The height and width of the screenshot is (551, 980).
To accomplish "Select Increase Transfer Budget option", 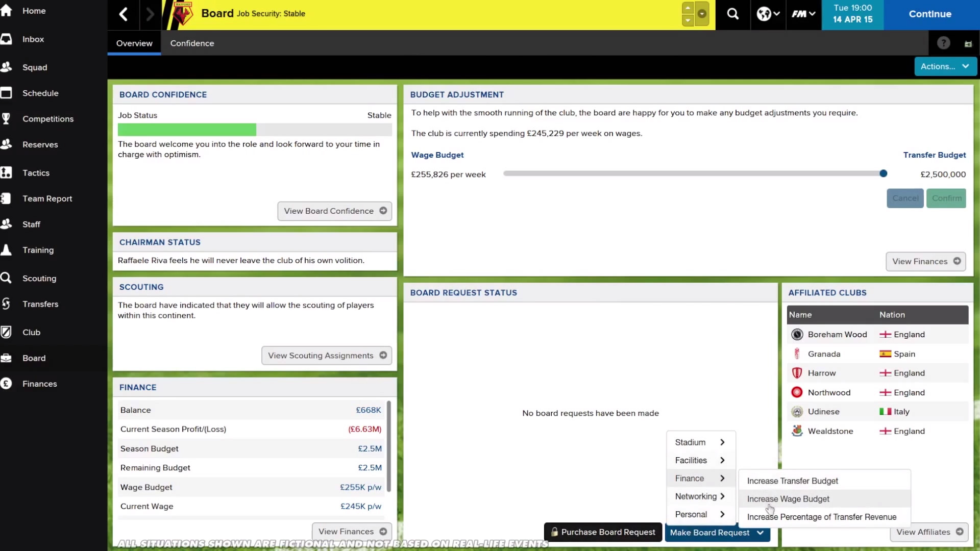I will [792, 481].
